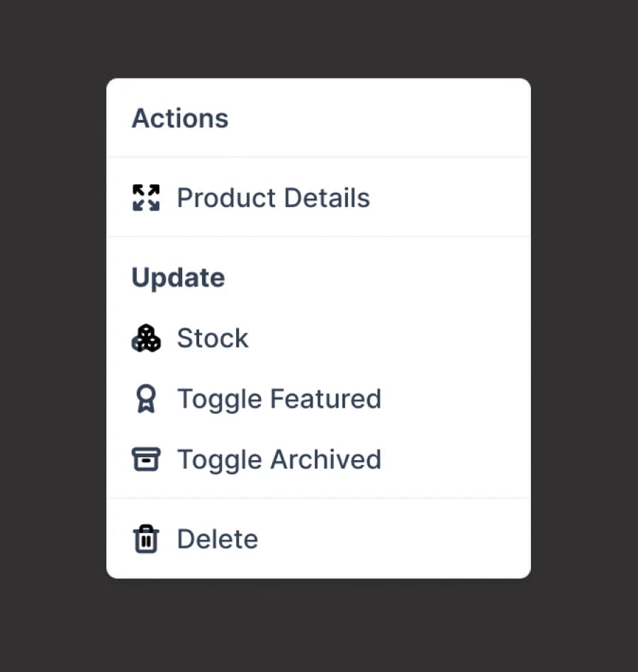Click the Update section heading

tap(178, 277)
